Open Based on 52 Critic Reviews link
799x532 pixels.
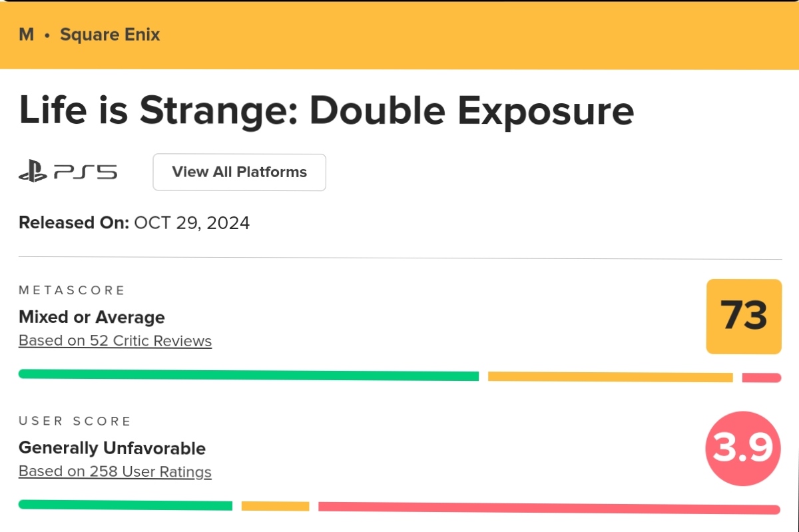point(115,341)
